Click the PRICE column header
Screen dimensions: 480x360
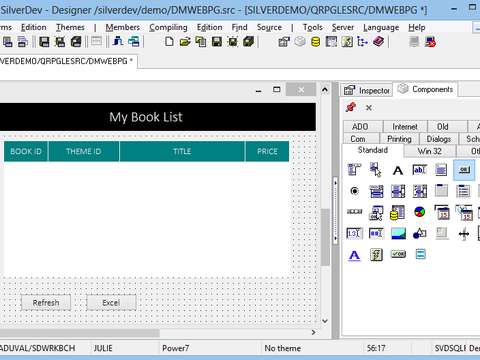[x=267, y=151]
